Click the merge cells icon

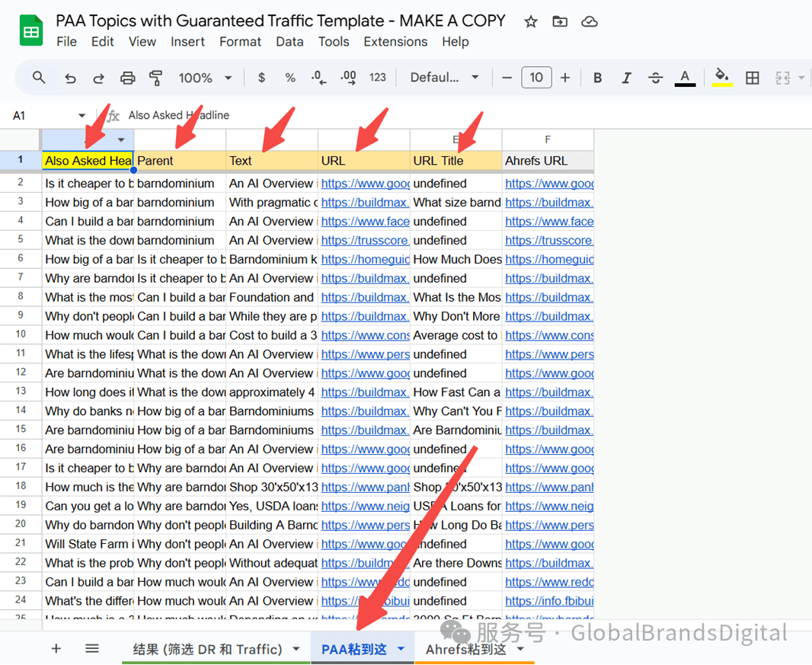pyautogui.click(x=782, y=78)
